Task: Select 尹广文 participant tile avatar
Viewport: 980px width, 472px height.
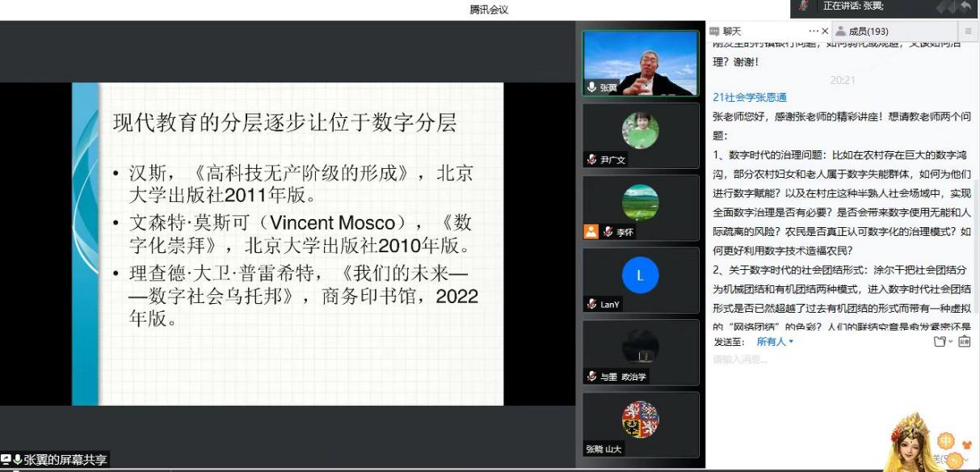Action: click(x=640, y=131)
